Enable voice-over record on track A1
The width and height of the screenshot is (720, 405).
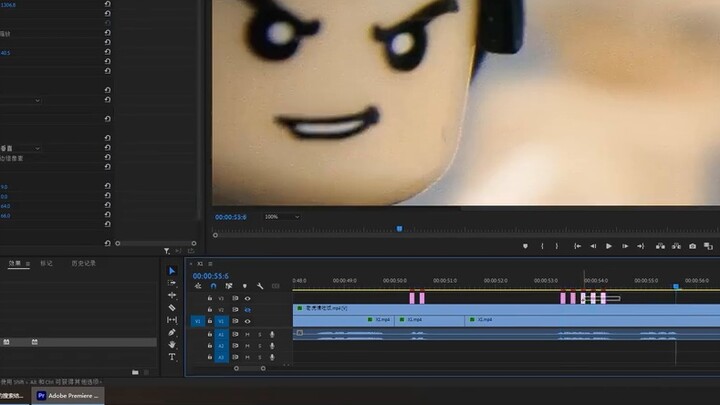click(272, 334)
